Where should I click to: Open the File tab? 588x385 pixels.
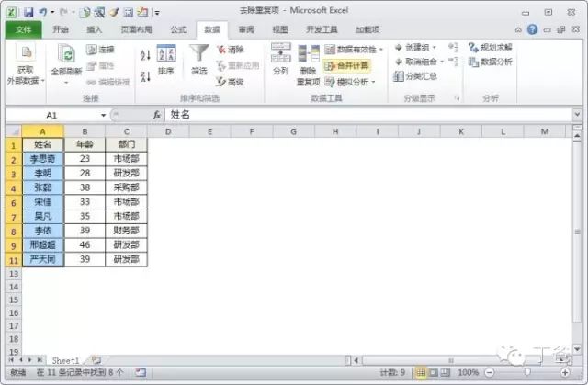click(x=23, y=29)
